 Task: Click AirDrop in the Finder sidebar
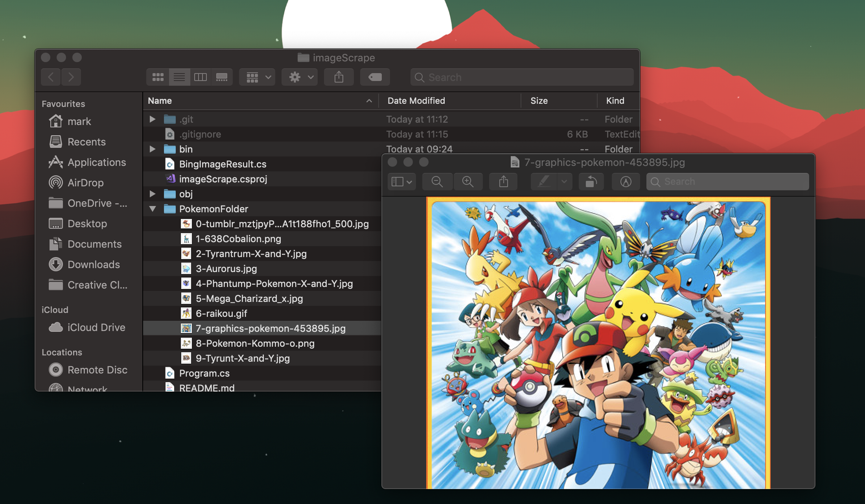85,183
